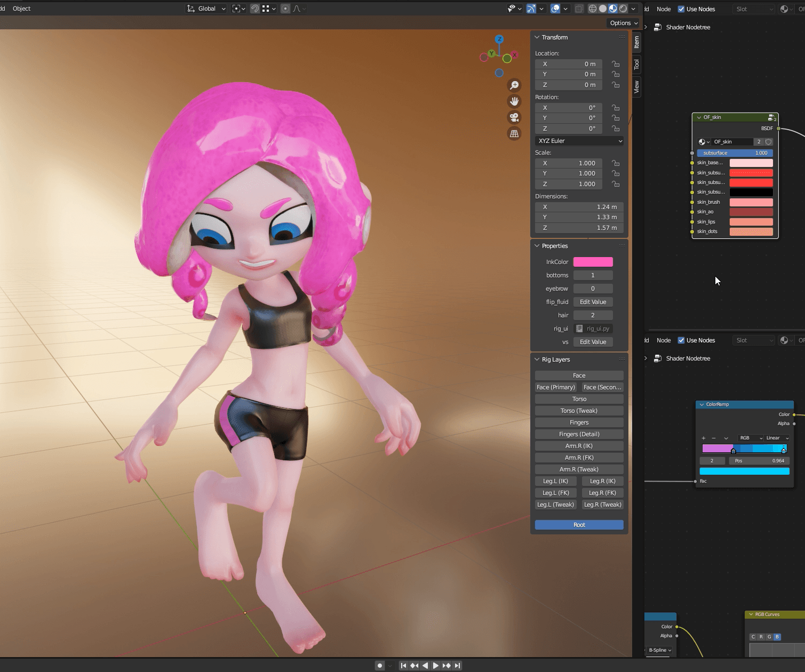Toggle Use Nodes in upper node editor
Screen dimensions: 805x672
click(681, 9)
